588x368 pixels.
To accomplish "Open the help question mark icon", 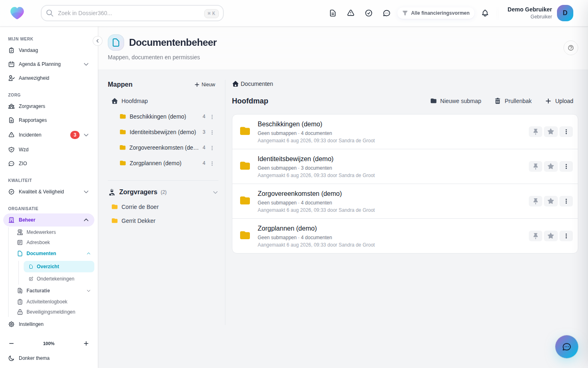I will point(571,48).
